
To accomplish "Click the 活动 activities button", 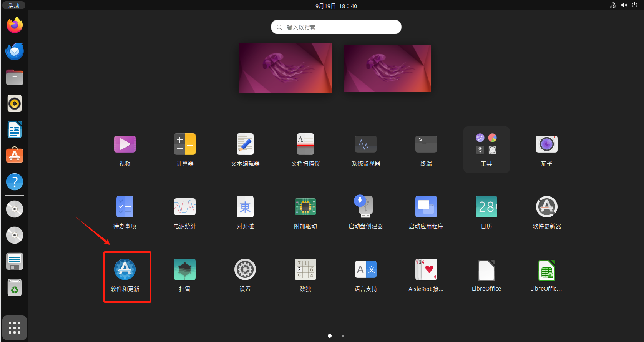I will click(14, 5).
